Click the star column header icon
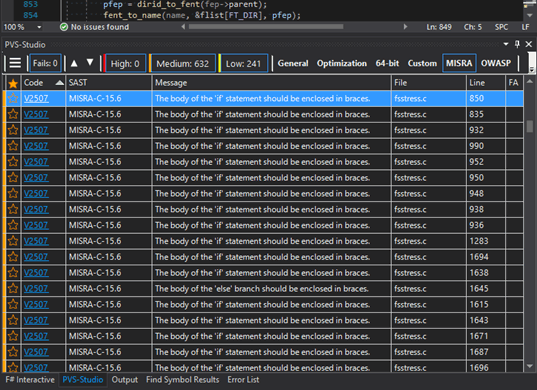 pos(13,83)
